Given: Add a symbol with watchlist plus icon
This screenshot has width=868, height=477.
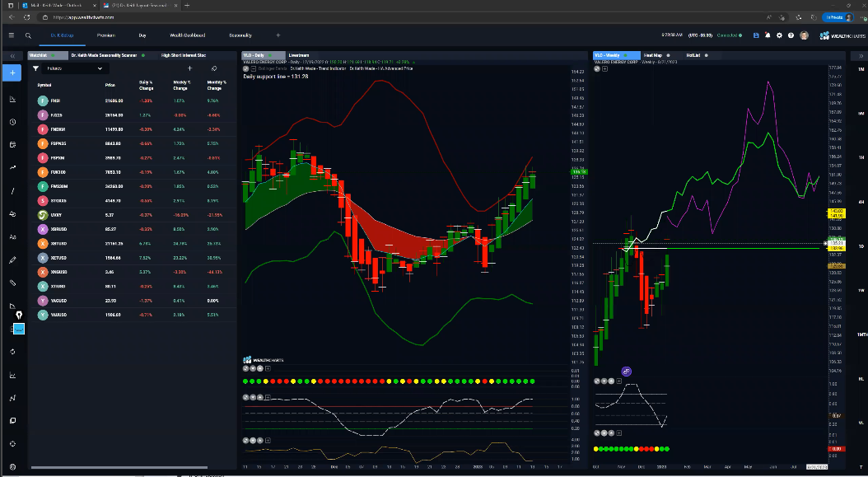Looking at the screenshot, I should tap(190, 68).
